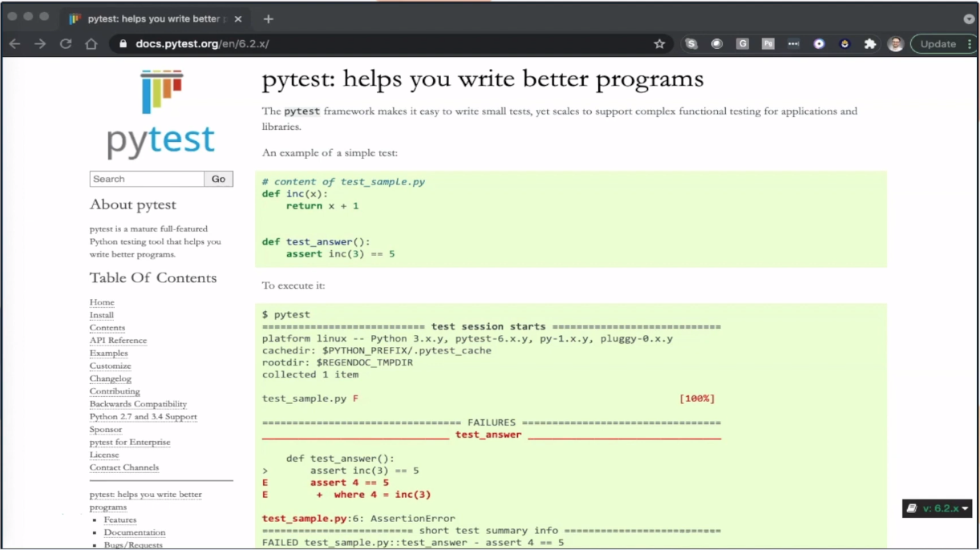
Task: Reload the pytest docs page
Action: tap(66, 44)
